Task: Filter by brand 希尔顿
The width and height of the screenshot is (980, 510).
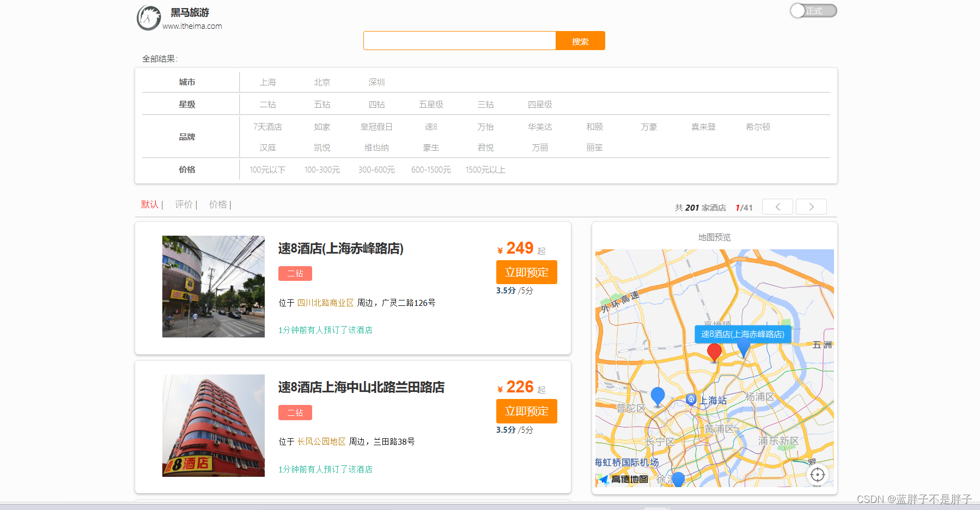Action: pyautogui.click(x=758, y=127)
